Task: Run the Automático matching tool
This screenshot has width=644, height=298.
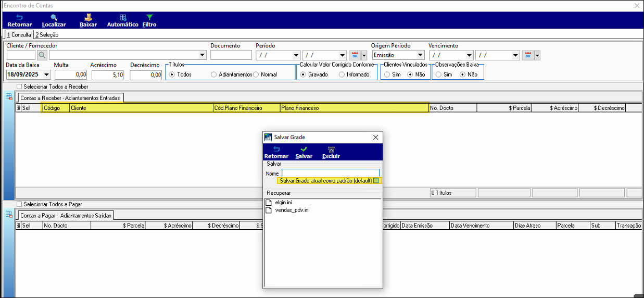Action: pyautogui.click(x=122, y=20)
